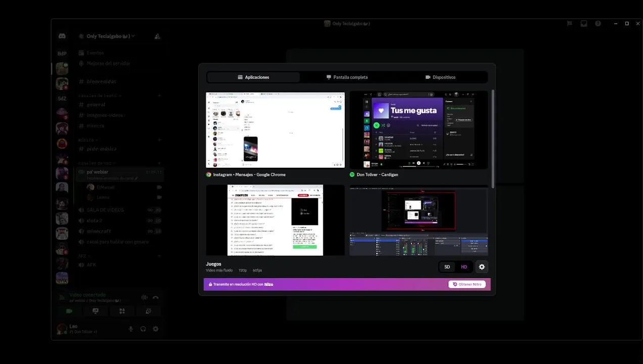Join canal para hablar con genaro
This screenshot has height=364, width=643.
(119, 242)
